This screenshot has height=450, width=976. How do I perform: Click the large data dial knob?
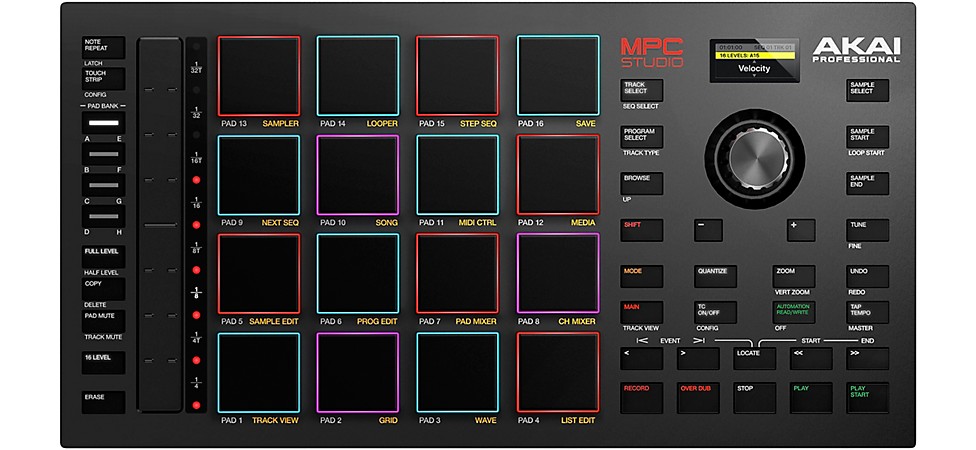[x=754, y=158]
